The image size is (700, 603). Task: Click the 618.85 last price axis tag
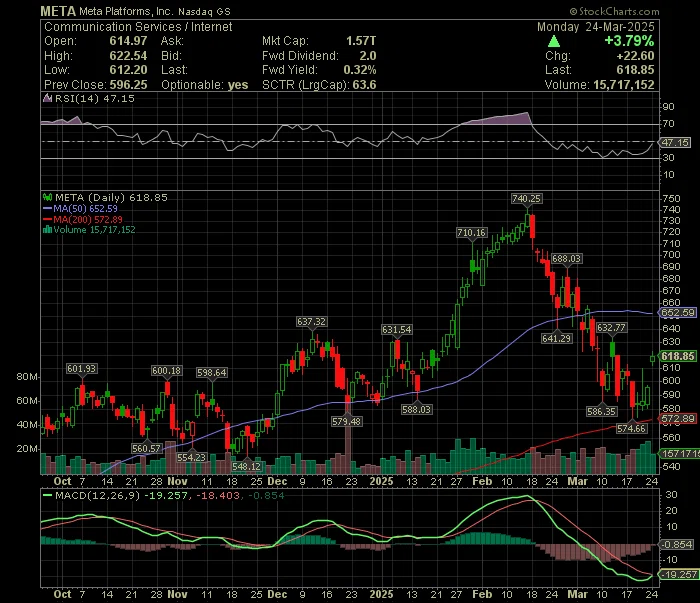[x=678, y=356]
